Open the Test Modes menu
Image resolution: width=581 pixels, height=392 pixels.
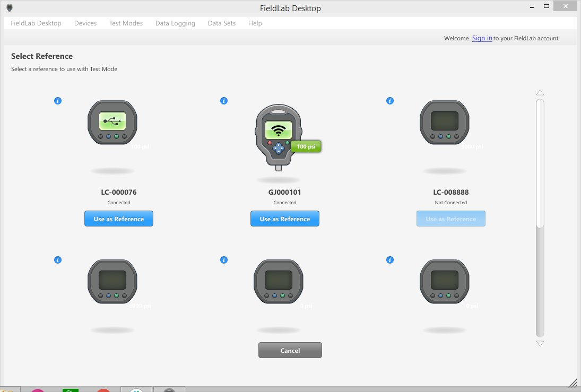click(x=126, y=23)
